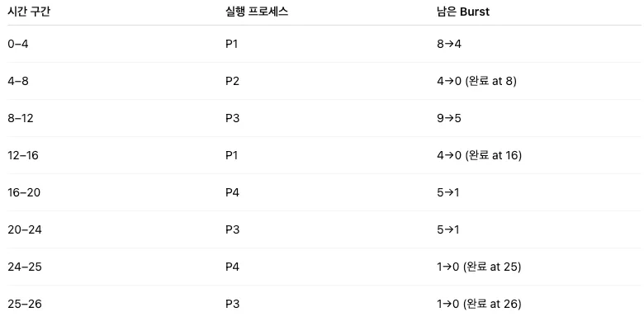Image resolution: width=644 pixels, height=331 pixels.
Task: Click P3 in the 25–26 row
Action: [233, 304]
